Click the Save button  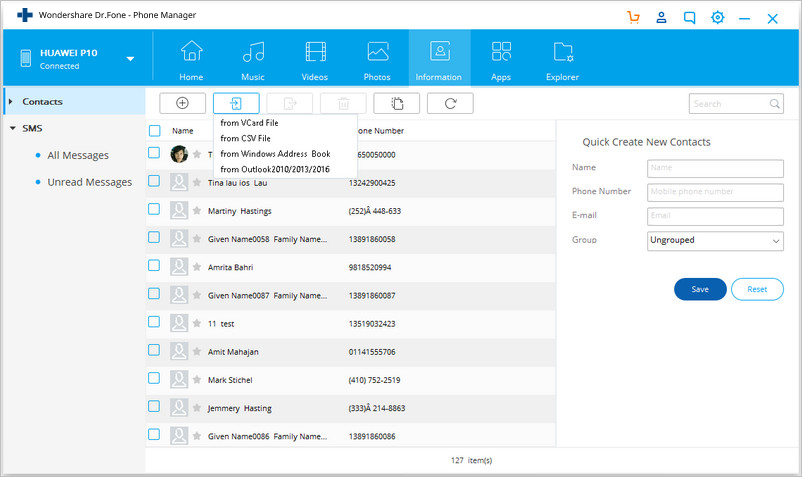700,289
